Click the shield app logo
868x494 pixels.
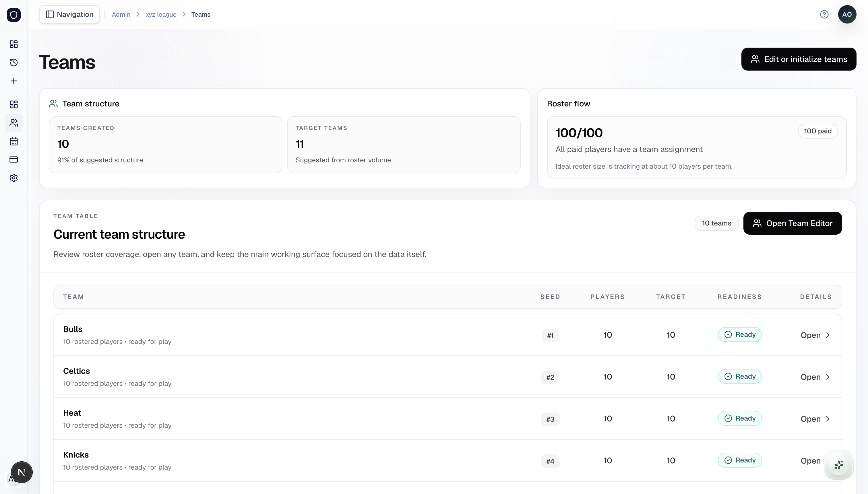point(13,15)
